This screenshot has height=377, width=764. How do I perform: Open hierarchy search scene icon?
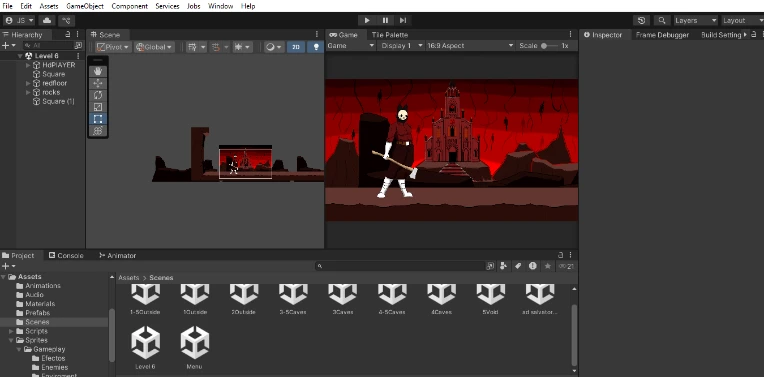click(78, 45)
